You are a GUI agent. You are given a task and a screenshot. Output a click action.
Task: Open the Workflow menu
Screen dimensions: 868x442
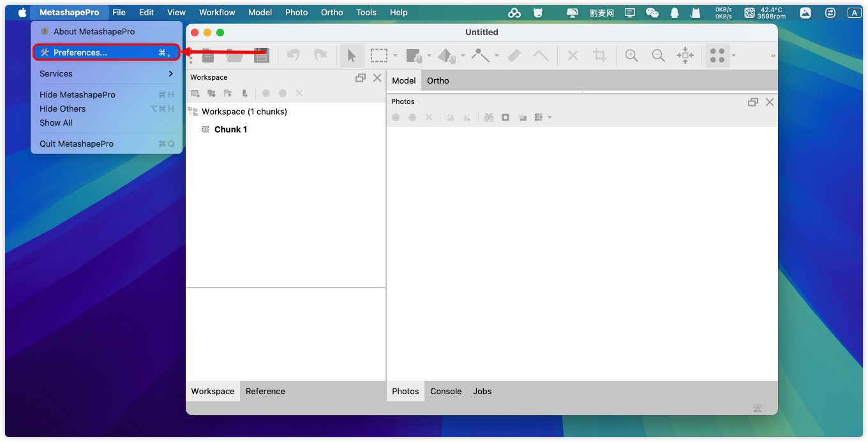coord(217,12)
